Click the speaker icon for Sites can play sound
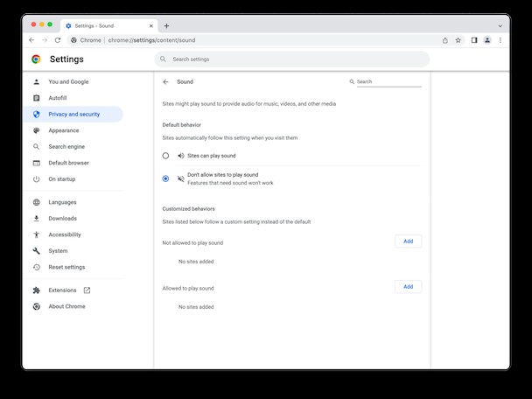Image resolution: width=532 pixels, height=399 pixels. (x=181, y=156)
